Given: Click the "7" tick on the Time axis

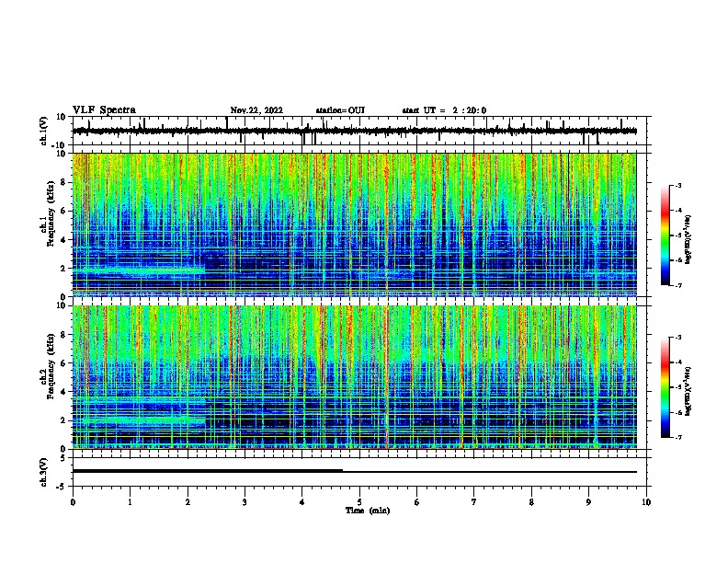Looking at the screenshot, I should [474, 502].
